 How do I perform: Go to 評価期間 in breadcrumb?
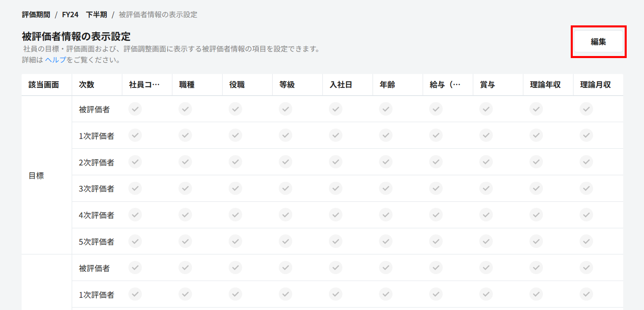tap(36, 15)
